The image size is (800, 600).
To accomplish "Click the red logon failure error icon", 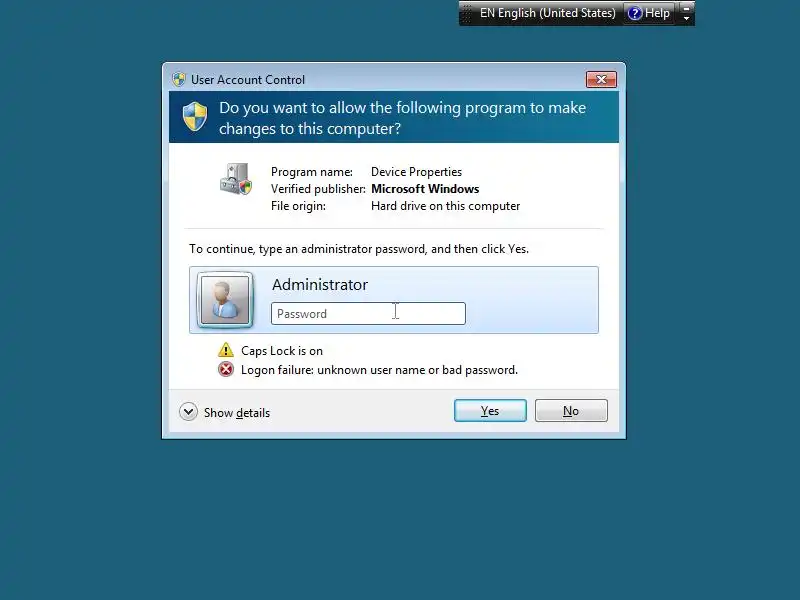I will click(226, 369).
